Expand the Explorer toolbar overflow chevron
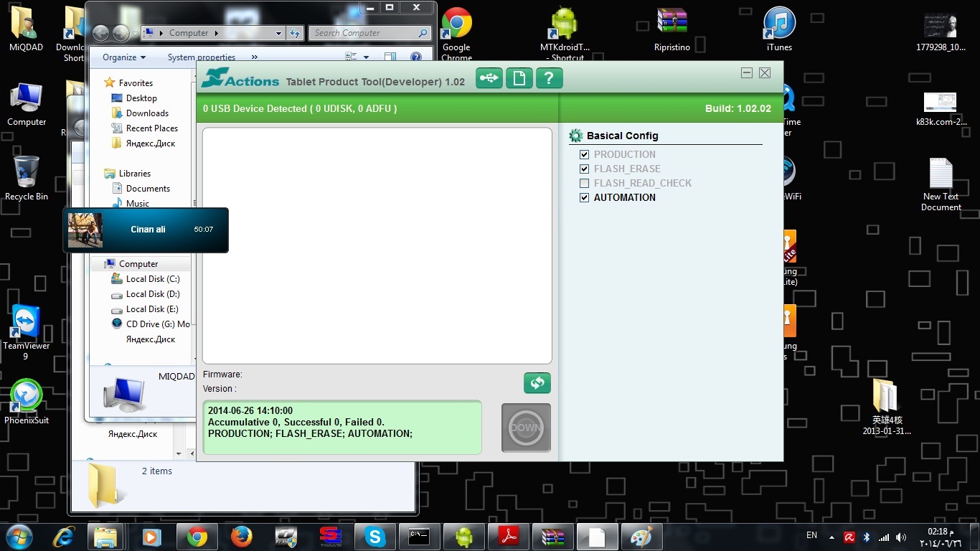 click(254, 57)
